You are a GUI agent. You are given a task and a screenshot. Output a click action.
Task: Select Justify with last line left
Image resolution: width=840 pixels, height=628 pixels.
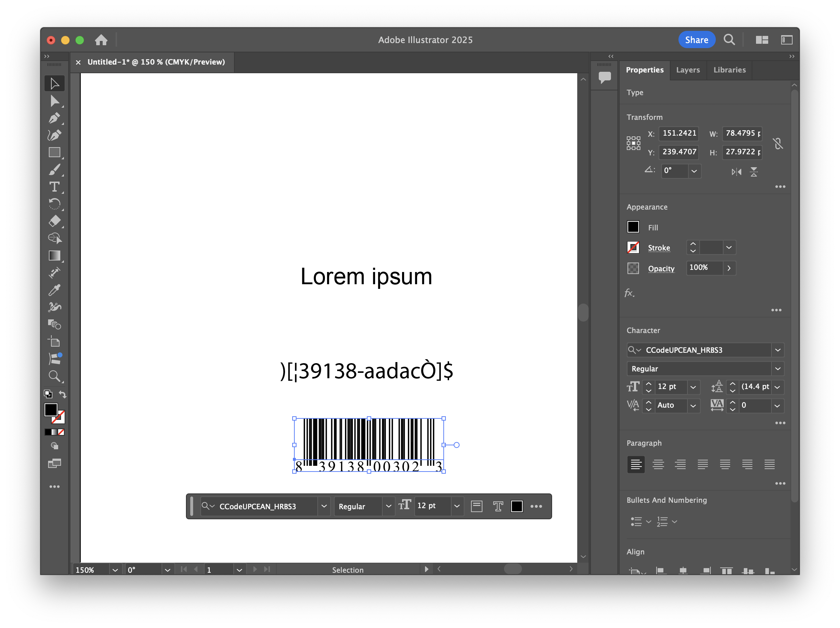pos(703,464)
